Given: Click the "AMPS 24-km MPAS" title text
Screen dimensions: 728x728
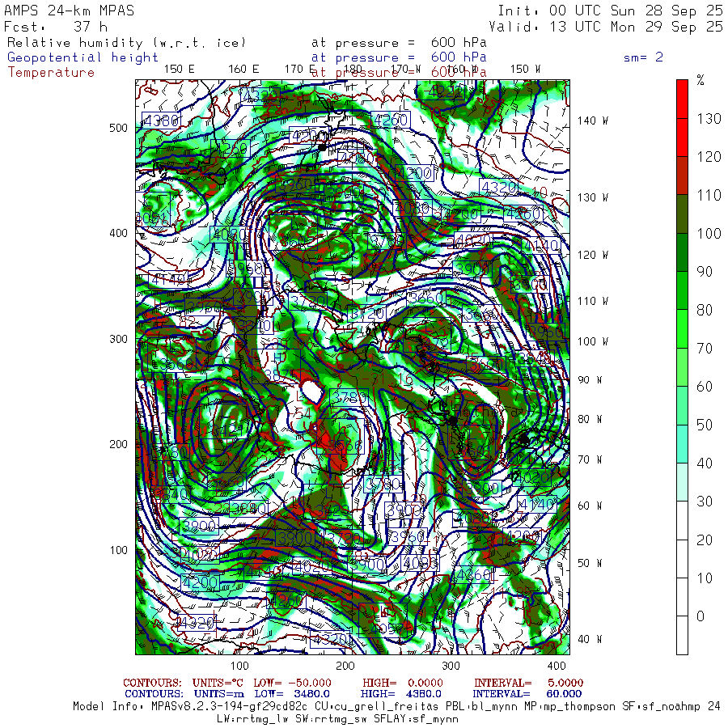Looking at the screenshot, I should 70,11.
